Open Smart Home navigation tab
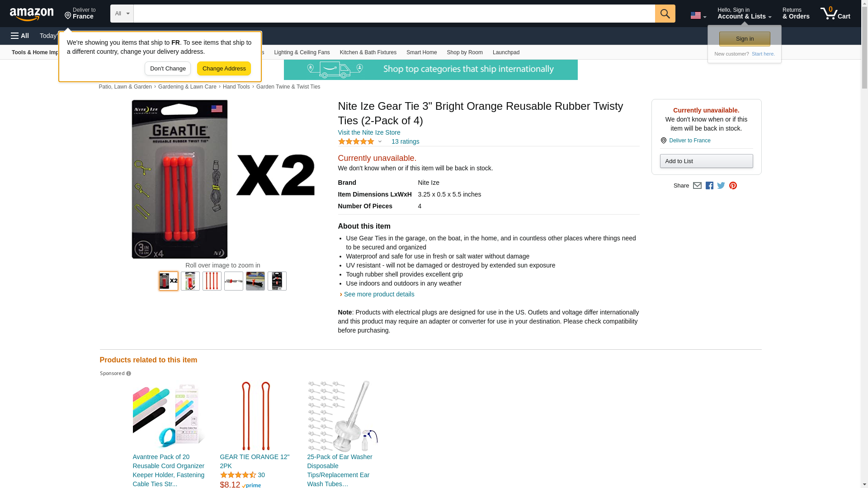The width and height of the screenshot is (868, 488). coord(421,52)
